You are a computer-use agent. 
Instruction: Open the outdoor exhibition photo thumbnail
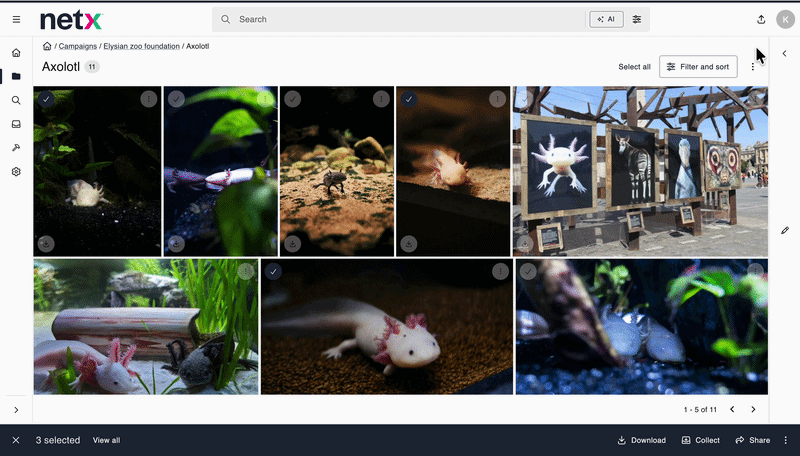tap(640, 171)
